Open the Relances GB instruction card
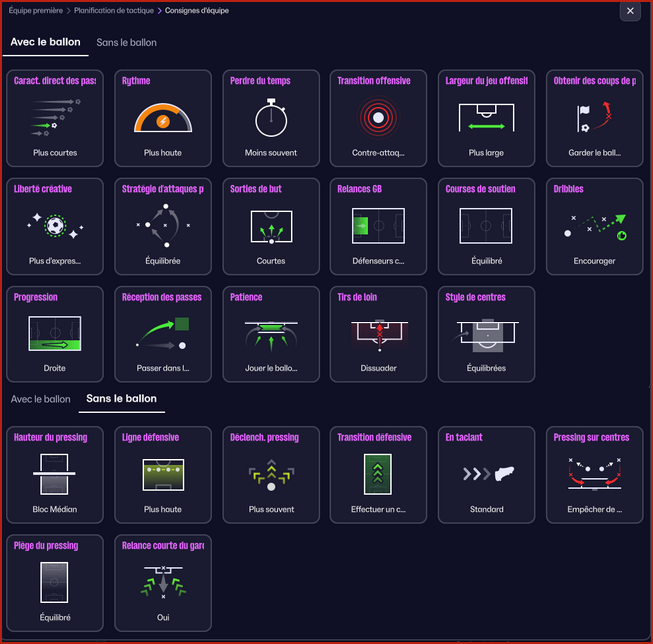 tap(378, 227)
